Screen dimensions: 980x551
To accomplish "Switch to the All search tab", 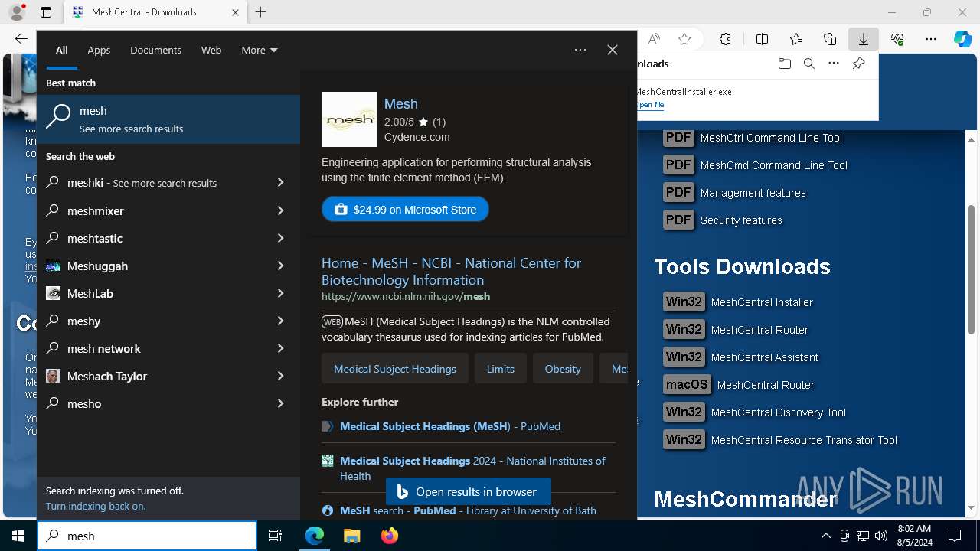I will click(61, 50).
